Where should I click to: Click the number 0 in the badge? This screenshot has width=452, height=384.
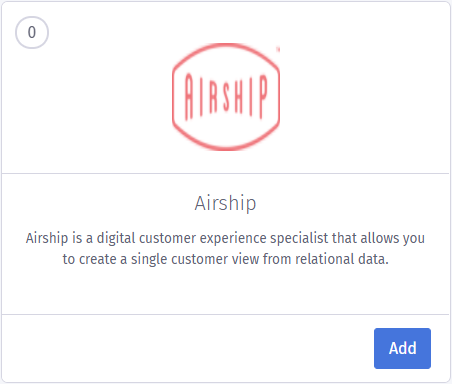32,32
